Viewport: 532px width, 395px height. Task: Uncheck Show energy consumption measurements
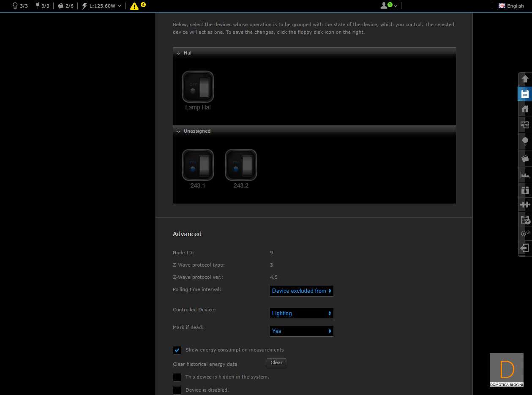(177, 350)
